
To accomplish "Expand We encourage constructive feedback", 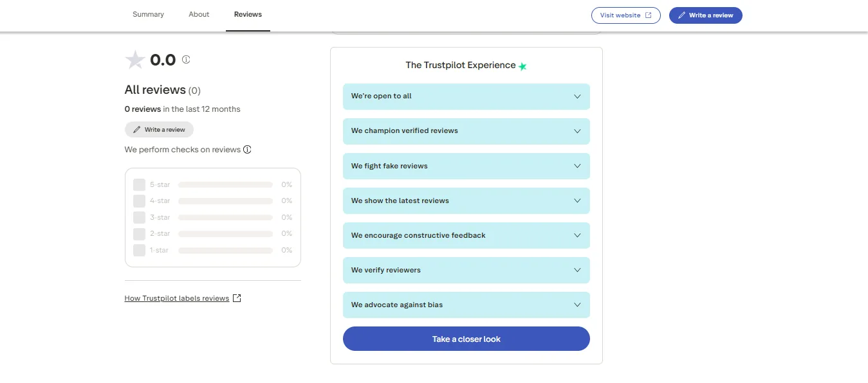I will coord(466,235).
